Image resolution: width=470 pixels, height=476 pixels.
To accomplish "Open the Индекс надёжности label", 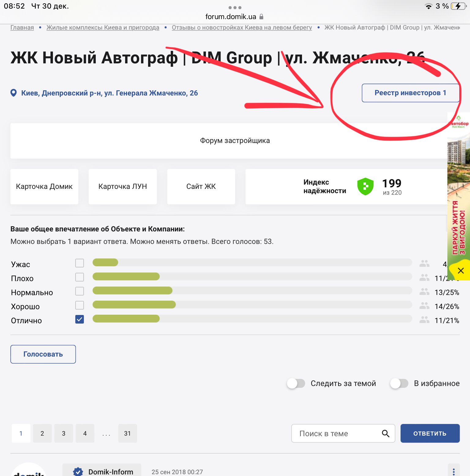I will tap(325, 186).
